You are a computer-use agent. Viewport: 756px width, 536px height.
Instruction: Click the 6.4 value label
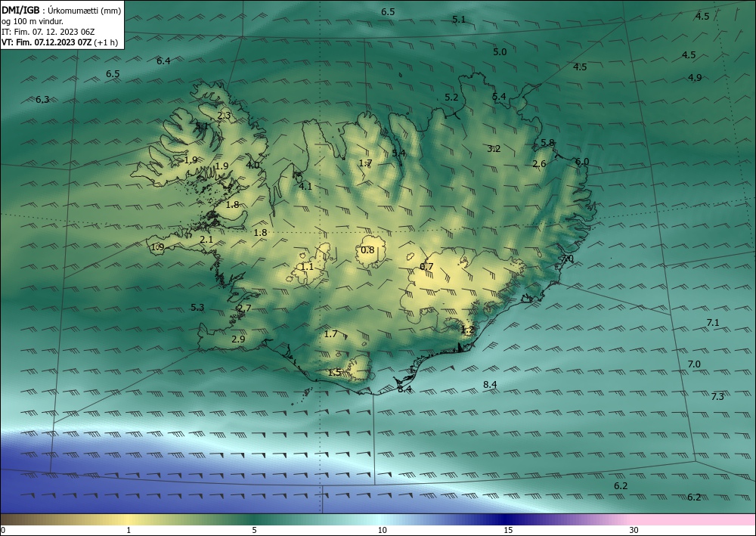point(163,60)
